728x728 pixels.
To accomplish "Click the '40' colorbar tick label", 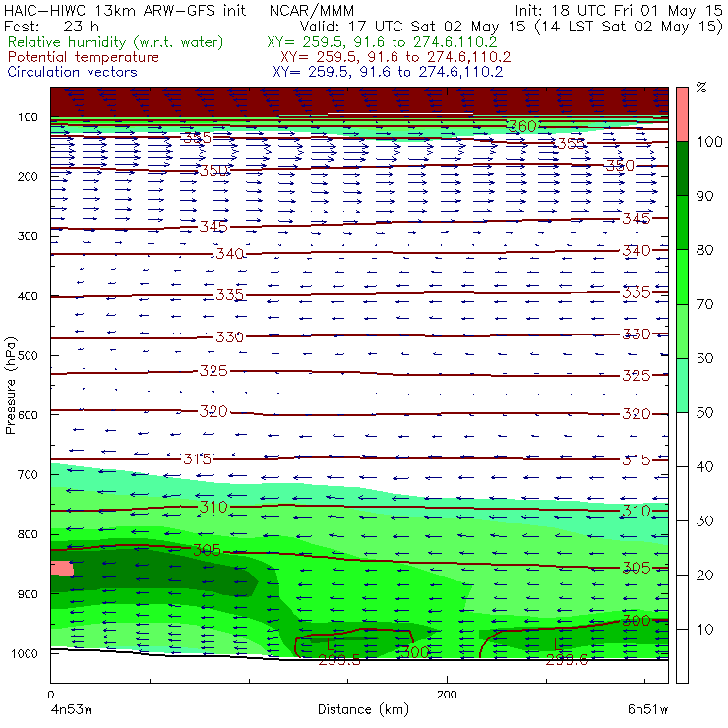I will coord(704,466).
